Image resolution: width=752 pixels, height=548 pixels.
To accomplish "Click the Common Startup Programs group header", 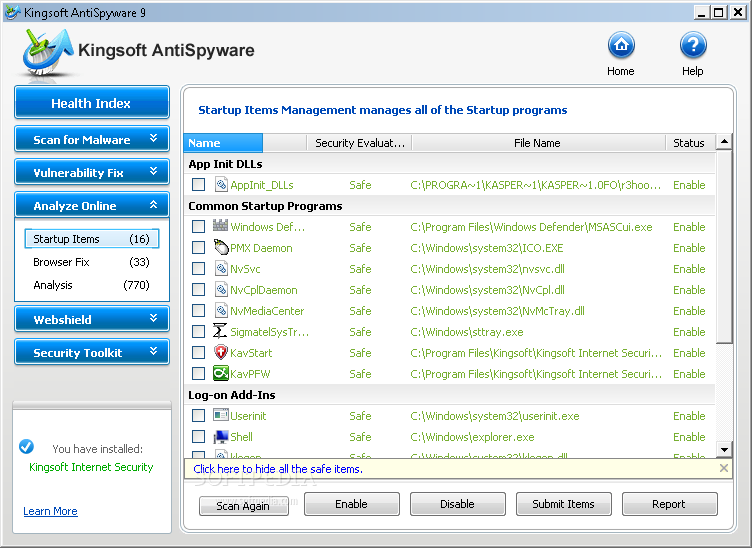I will [x=265, y=206].
